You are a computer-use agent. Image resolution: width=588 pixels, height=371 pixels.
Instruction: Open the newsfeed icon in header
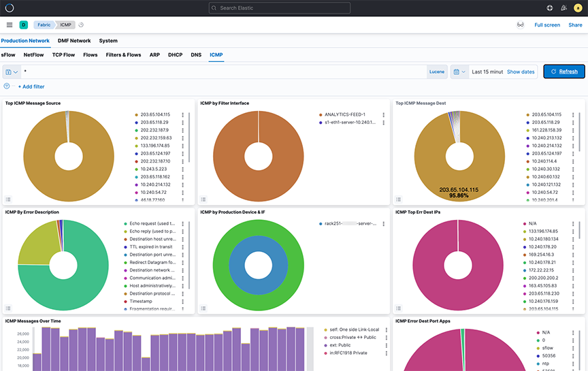click(563, 8)
